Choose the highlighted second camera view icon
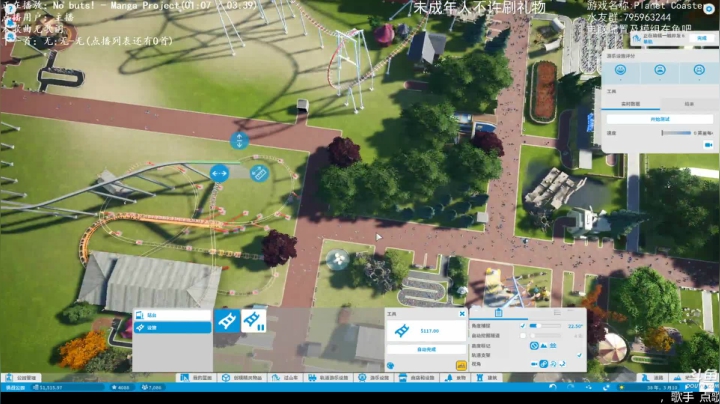 point(544,364)
